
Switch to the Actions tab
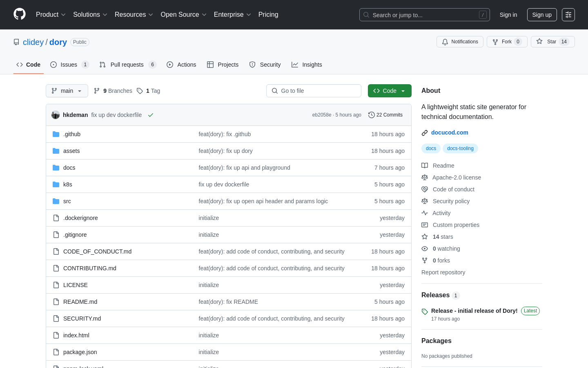(181, 65)
